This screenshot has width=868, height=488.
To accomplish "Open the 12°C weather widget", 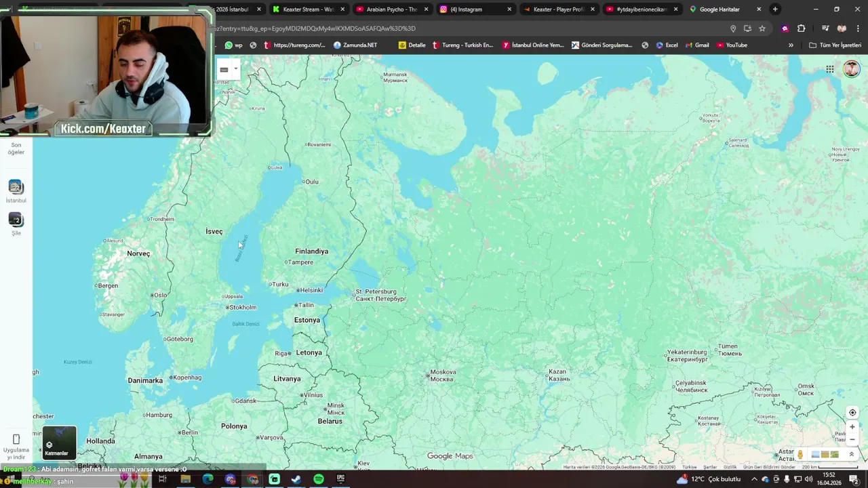I will pyautogui.click(x=709, y=479).
